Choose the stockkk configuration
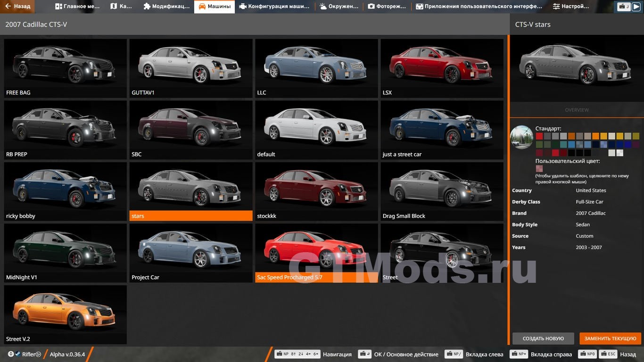The height and width of the screenshot is (362, 644). [316, 192]
